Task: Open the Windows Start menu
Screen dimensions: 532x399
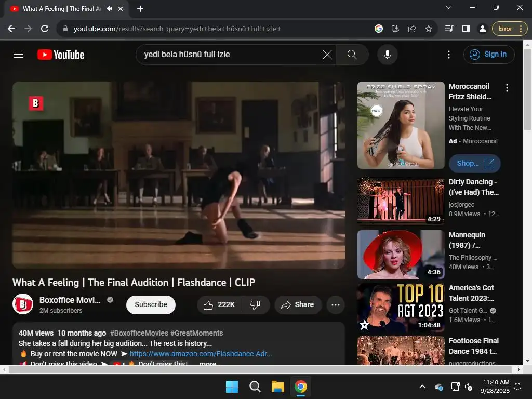Action: point(232,387)
